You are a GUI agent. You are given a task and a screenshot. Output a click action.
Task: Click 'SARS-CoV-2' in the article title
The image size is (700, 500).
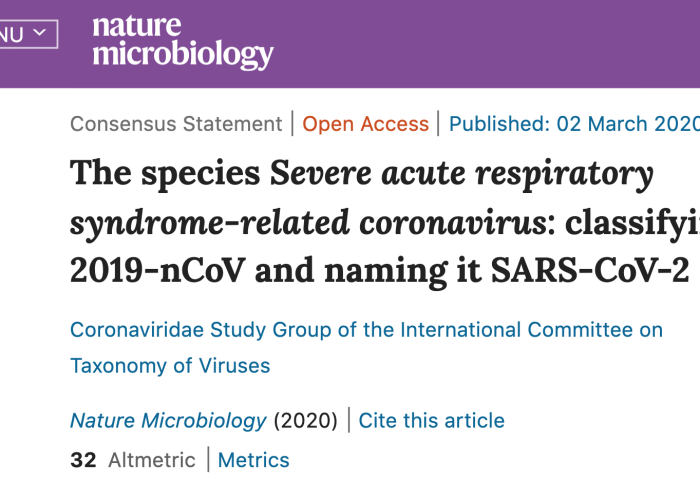click(x=590, y=271)
